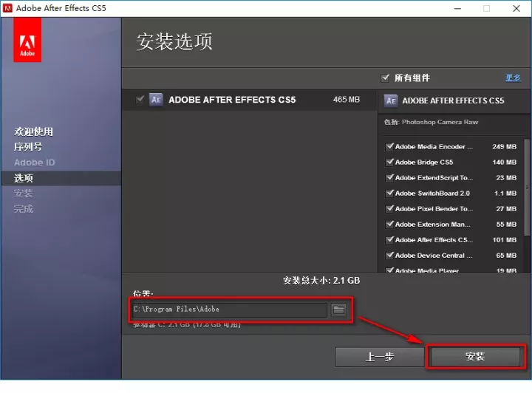The width and height of the screenshot is (532, 393).
Task: Click the Adobe logo in the sidebar
Action: 27,40
